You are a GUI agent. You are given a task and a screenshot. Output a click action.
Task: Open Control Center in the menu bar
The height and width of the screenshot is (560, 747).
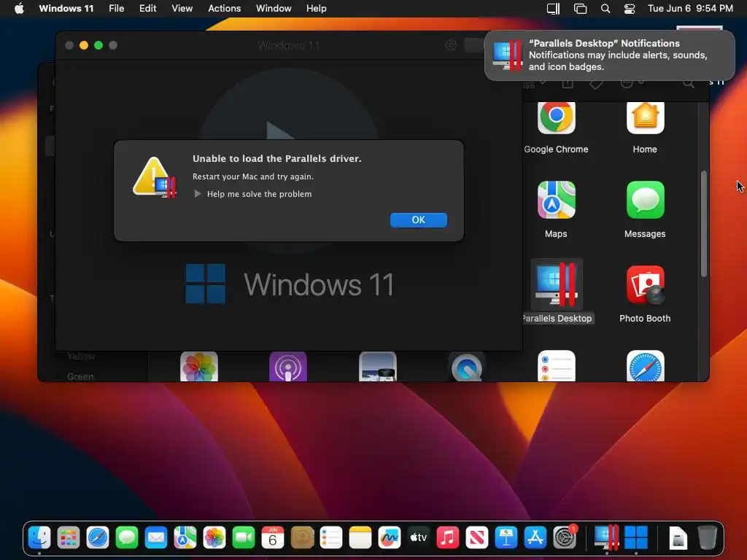(x=630, y=9)
